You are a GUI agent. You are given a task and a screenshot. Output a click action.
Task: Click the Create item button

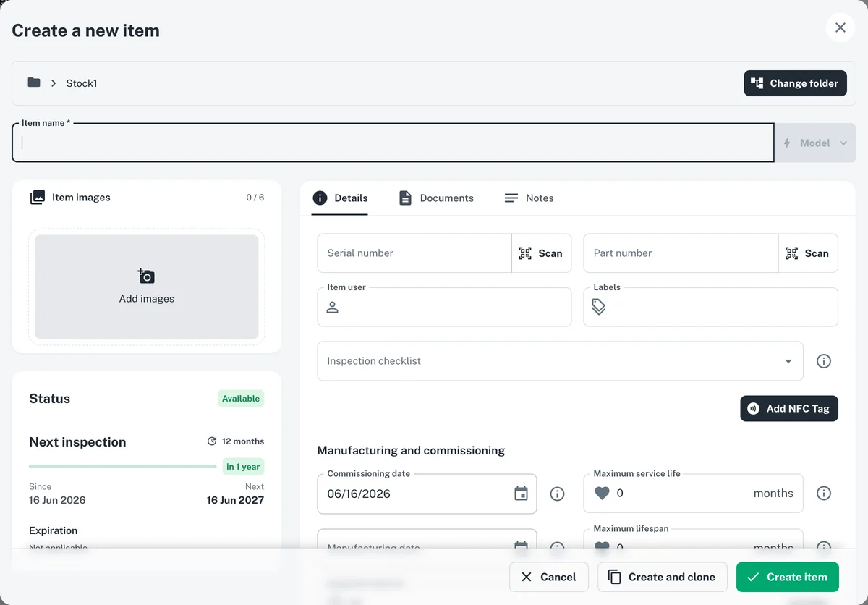tap(787, 577)
